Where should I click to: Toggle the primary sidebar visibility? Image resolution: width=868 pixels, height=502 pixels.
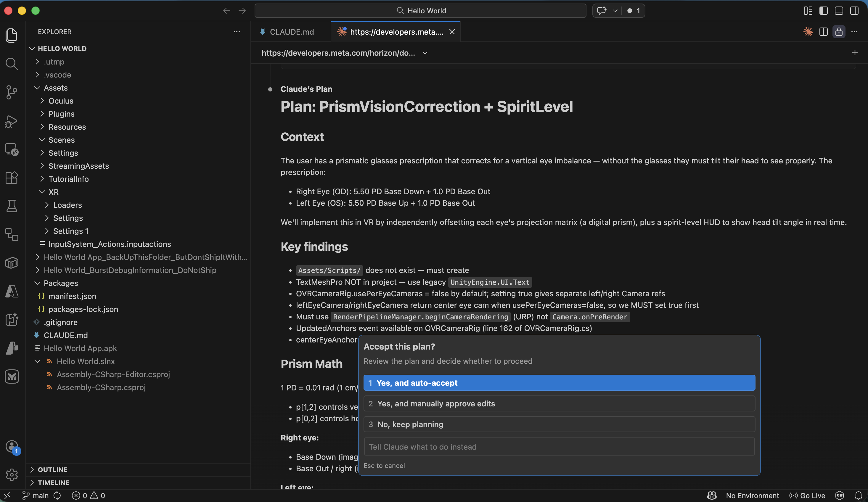coord(823,11)
